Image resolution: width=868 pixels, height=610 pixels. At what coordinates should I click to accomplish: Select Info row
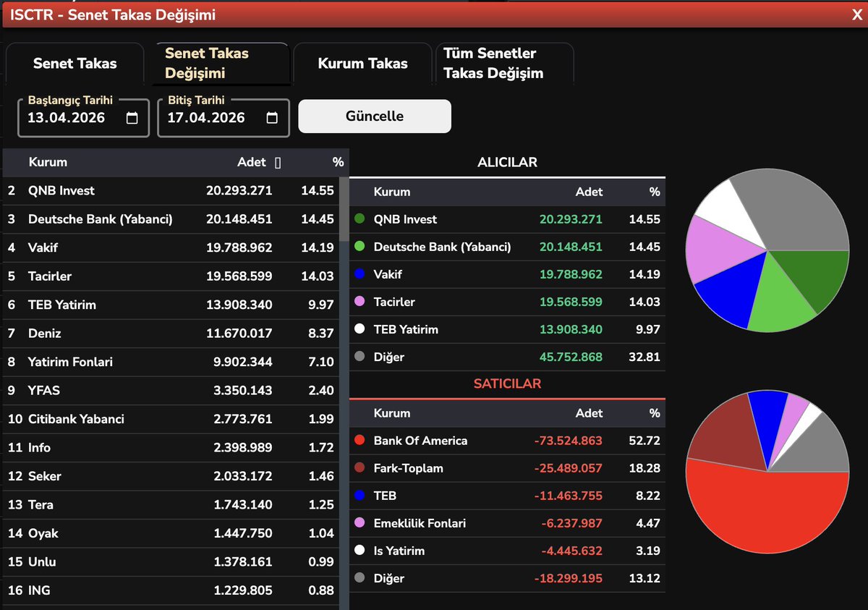171,448
